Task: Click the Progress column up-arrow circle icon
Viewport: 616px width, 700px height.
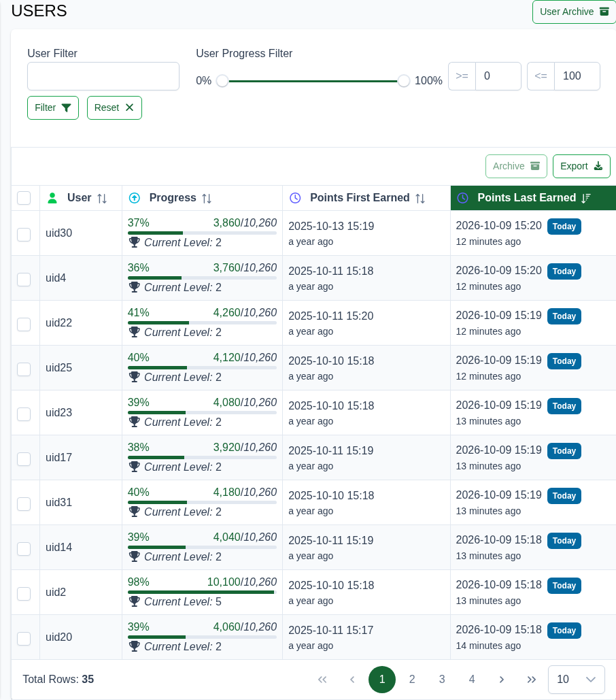Action: [134, 198]
